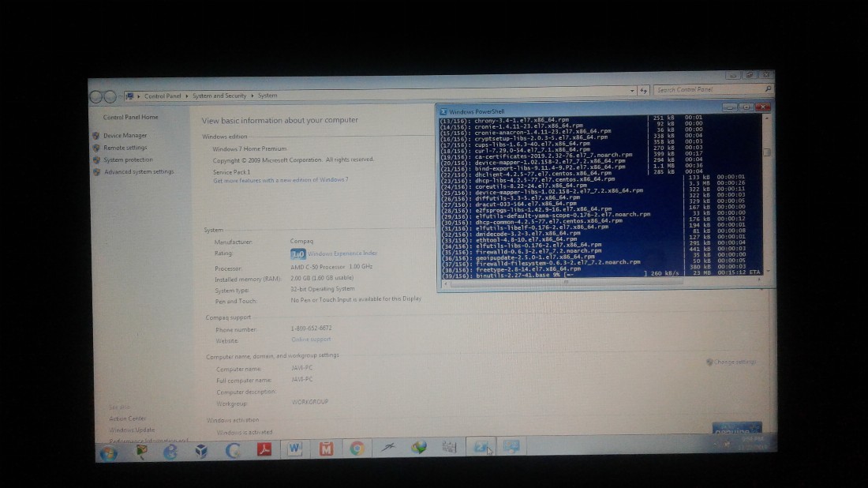The width and height of the screenshot is (868, 488).
Task: Expand the arrow before Control Panel breadcrumb
Action: [x=138, y=96]
